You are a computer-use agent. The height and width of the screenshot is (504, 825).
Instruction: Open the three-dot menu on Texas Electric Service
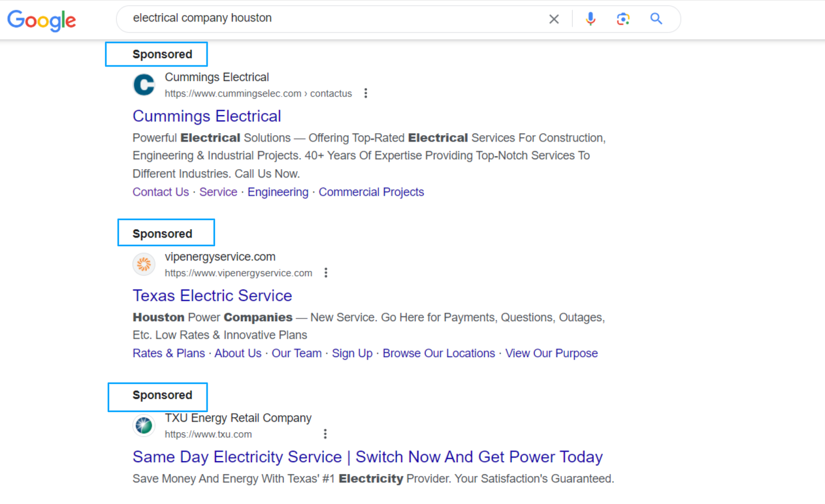coord(326,273)
